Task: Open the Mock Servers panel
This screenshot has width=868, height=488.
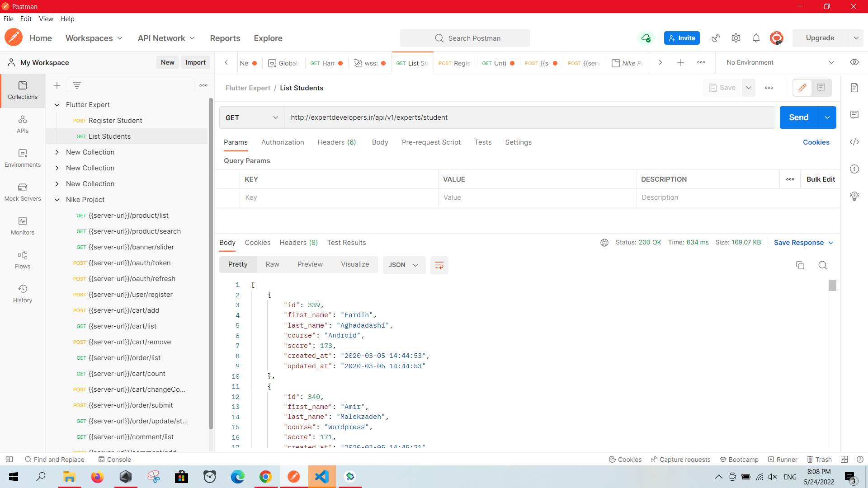Action: pos(23,192)
